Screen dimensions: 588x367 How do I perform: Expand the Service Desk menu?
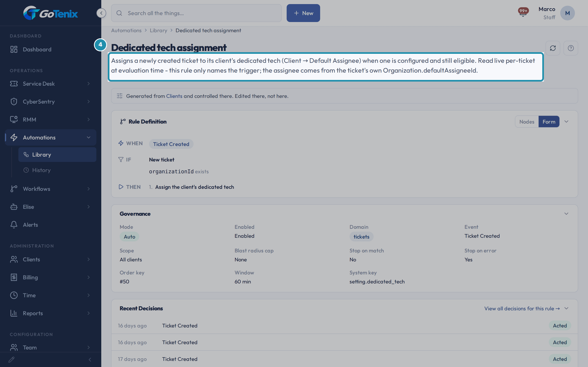[x=51, y=84]
